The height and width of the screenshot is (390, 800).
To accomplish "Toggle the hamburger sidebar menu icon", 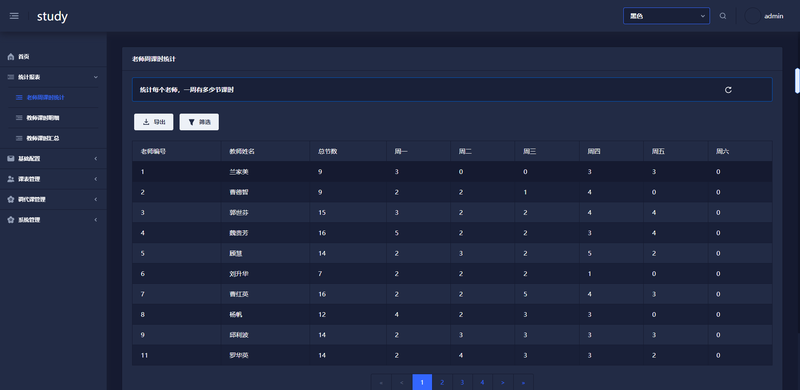I will pos(14,16).
